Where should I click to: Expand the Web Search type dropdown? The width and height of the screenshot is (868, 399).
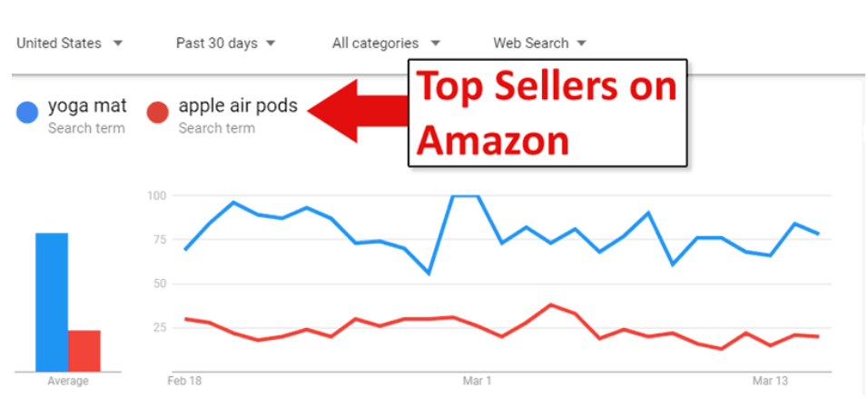[x=539, y=43]
